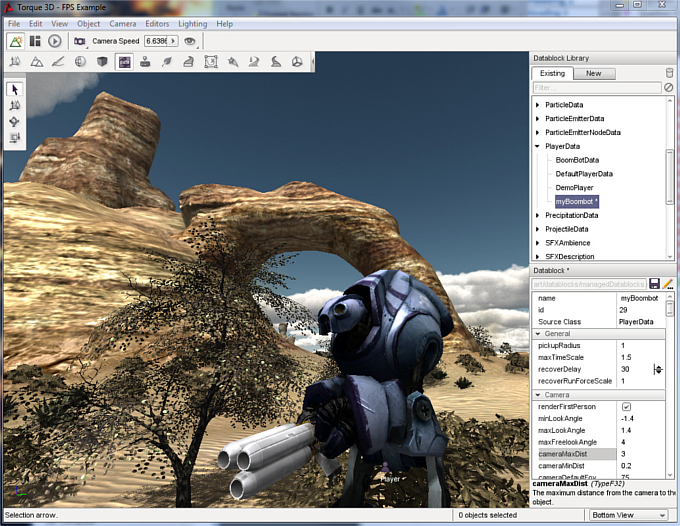
Task: Collapse the PlayerData tree node
Action: (537, 146)
